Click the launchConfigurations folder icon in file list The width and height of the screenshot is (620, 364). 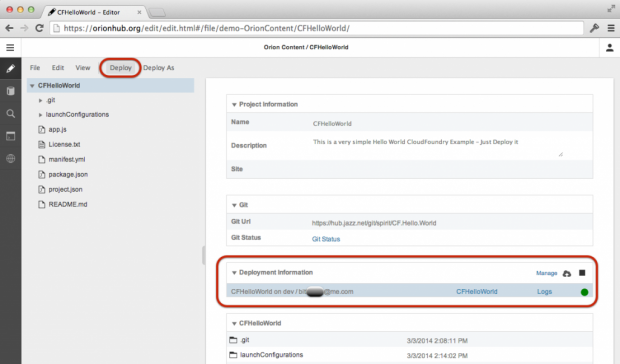point(233,355)
